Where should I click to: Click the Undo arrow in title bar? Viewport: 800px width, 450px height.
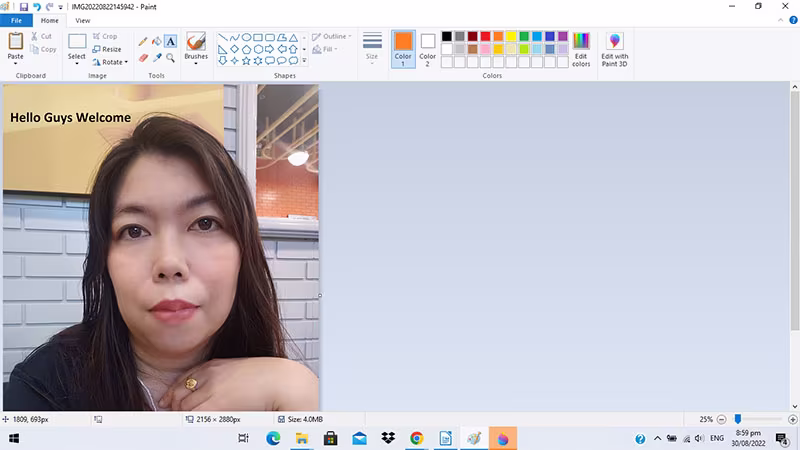[x=37, y=7]
